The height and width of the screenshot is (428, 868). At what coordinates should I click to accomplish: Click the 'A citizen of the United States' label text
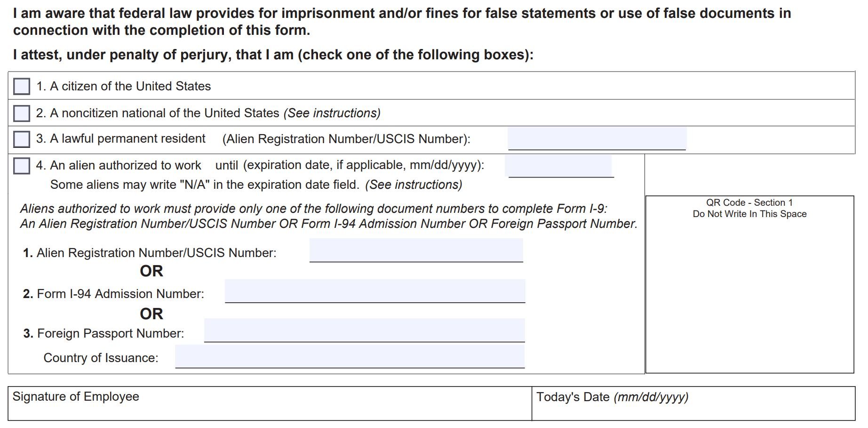124,86
